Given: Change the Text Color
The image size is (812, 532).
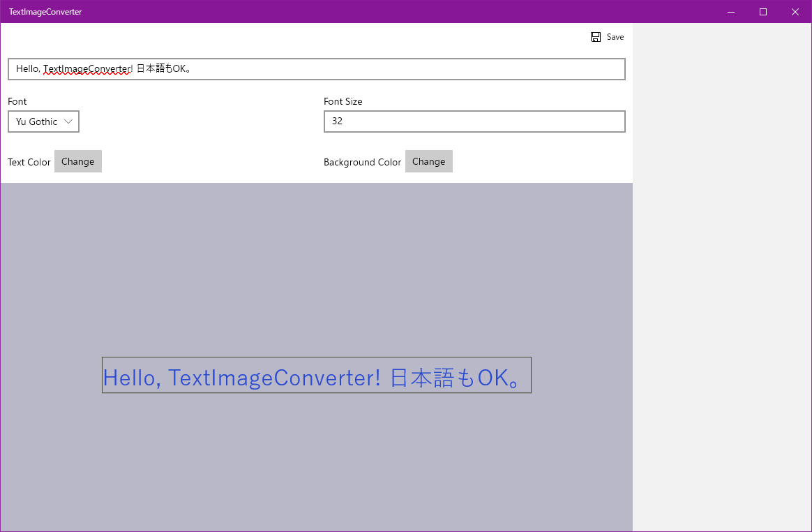Looking at the screenshot, I should [77, 161].
